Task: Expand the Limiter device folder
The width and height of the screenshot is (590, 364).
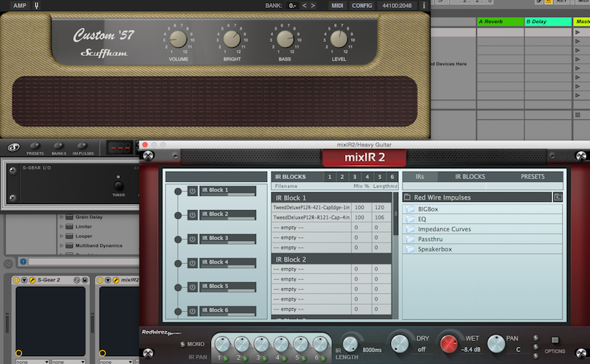Action: (62, 227)
